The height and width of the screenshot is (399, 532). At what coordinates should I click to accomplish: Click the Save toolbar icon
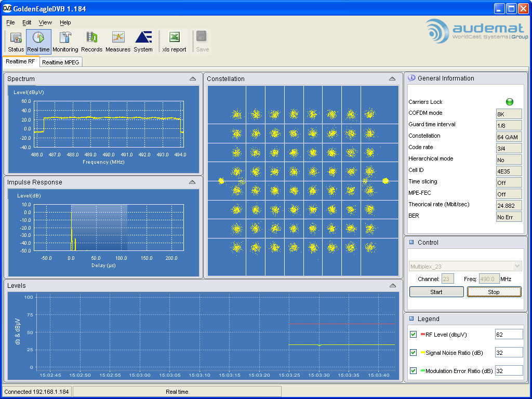click(x=202, y=42)
